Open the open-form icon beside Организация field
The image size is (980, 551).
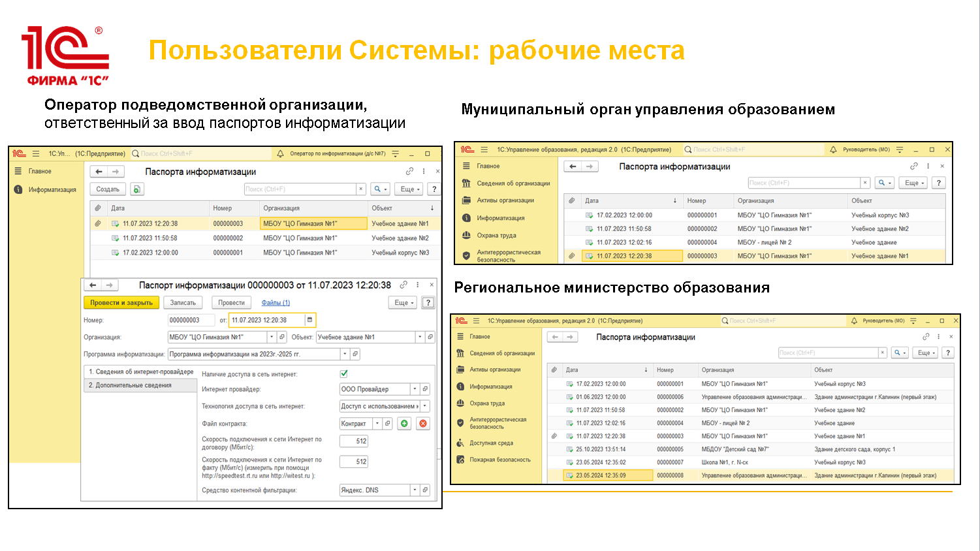pos(282,337)
